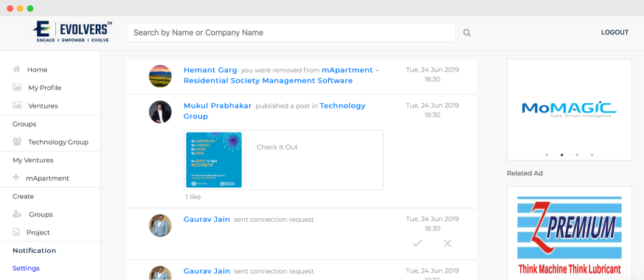Click the plus icon beside mApartment
This screenshot has height=280, width=644.
pyautogui.click(x=16, y=178)
